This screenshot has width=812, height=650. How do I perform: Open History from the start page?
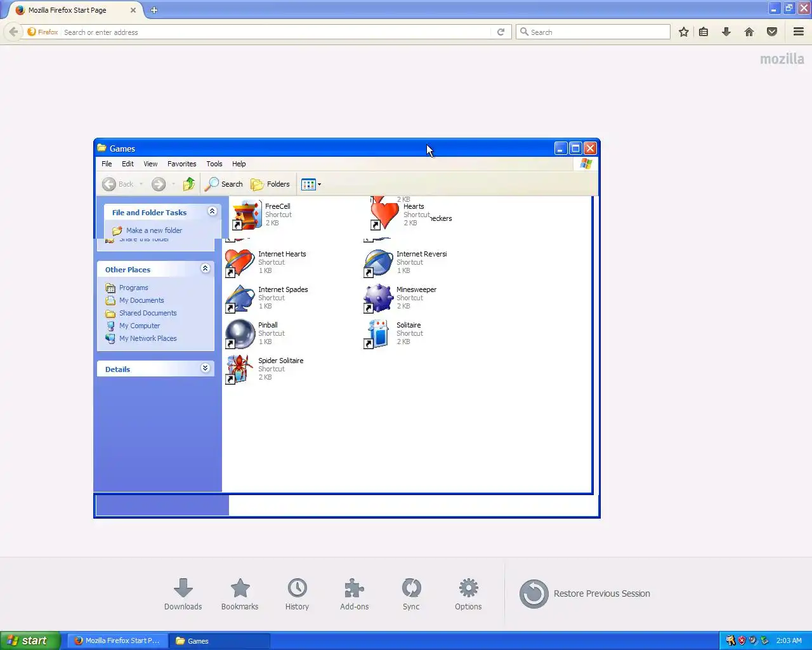[x=297, y=594]
